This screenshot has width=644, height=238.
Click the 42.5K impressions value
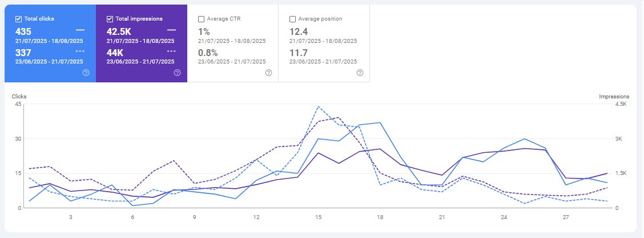(x=118, y=31)
